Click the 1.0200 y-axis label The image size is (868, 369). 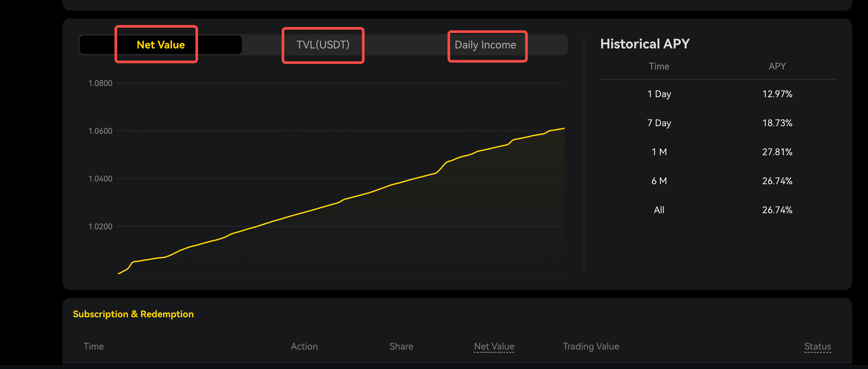[100, 226]
